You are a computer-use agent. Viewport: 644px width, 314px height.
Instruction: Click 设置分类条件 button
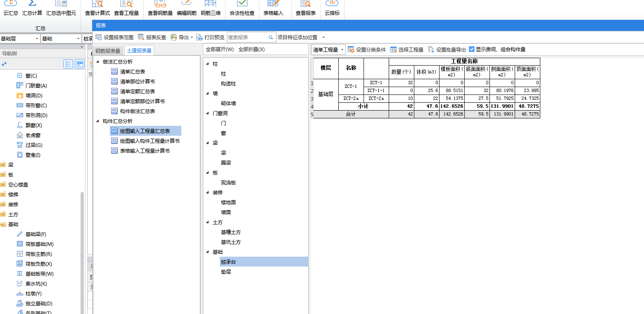367,50
